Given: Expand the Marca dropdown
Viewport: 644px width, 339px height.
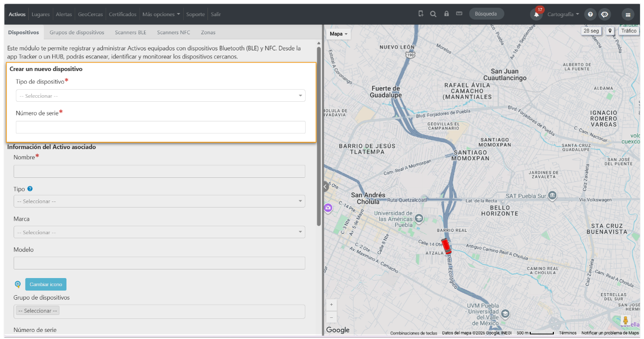Looking at the screenshot, I should (x=159, y=232).
